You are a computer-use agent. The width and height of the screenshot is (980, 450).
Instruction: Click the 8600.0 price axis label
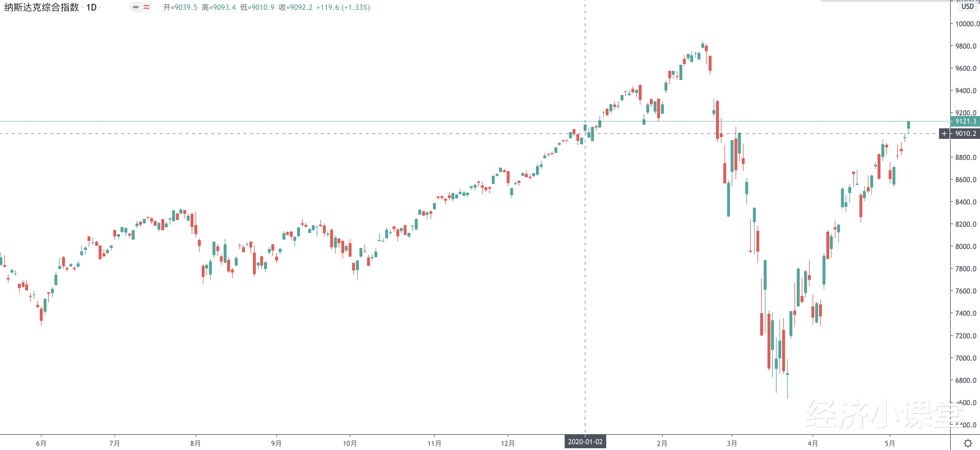click(x=966, y=180)
